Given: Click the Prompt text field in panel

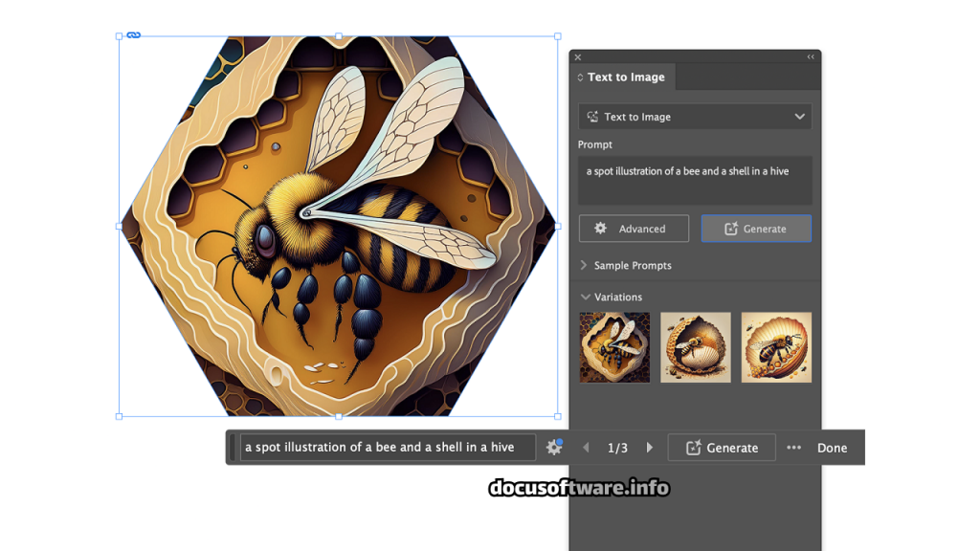Looking at the screenshot, I should click(695, 181).
